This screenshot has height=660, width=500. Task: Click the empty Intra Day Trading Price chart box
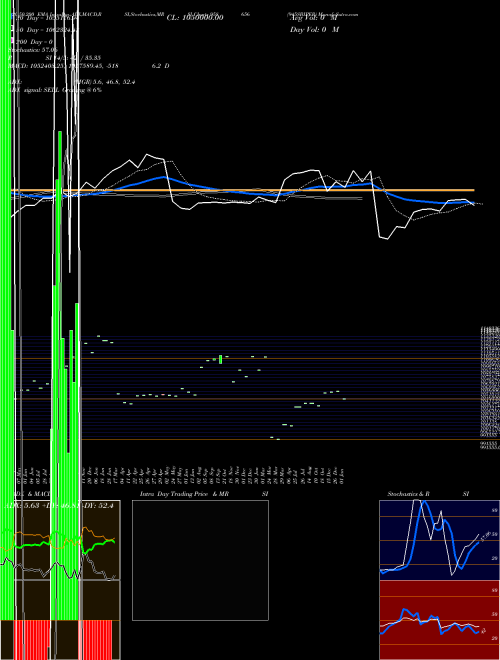(200, 560)
